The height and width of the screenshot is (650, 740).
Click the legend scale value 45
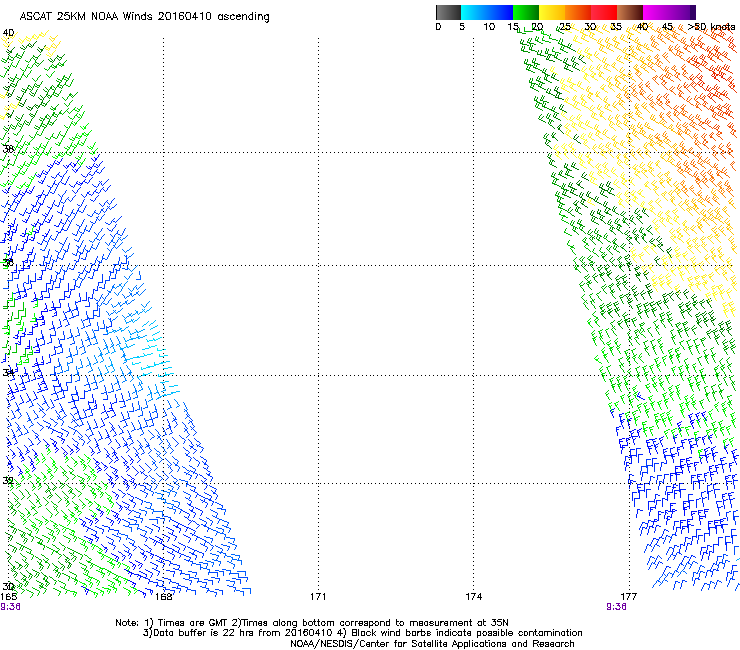667,27
